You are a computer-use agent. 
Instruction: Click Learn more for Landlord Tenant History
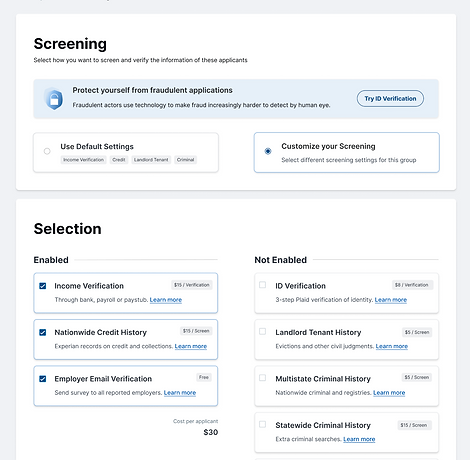[x=392, y=346]
